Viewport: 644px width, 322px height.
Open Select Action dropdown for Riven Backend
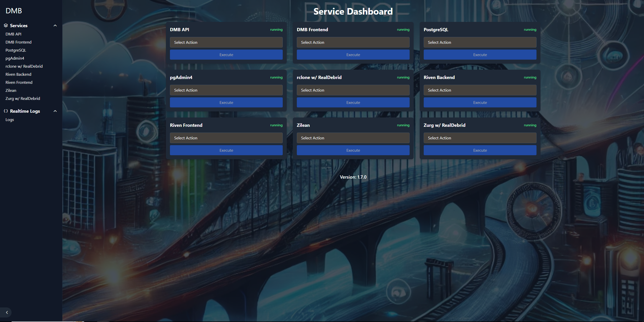click(480, 90)
